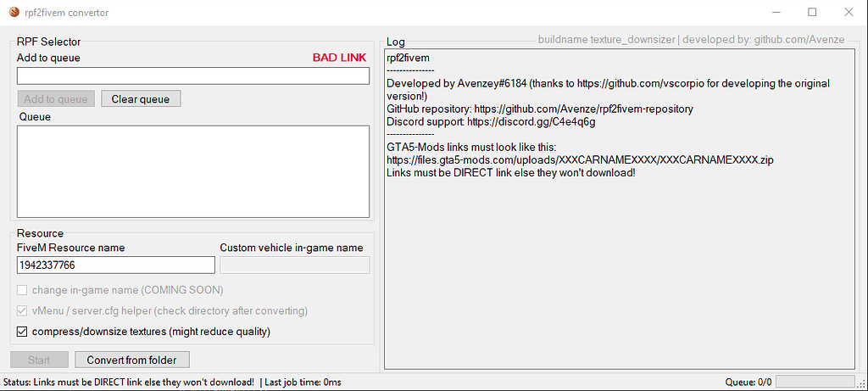The height and width of the screenshot is (391, 868).
Task: Toggle the vMenu / server.cfg helper checkbox
Action: [x=22, y=311]
